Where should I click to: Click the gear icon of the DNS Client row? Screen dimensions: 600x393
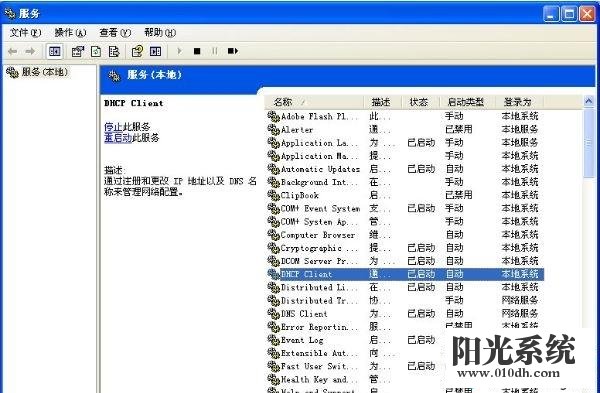[x=273, y=313]
